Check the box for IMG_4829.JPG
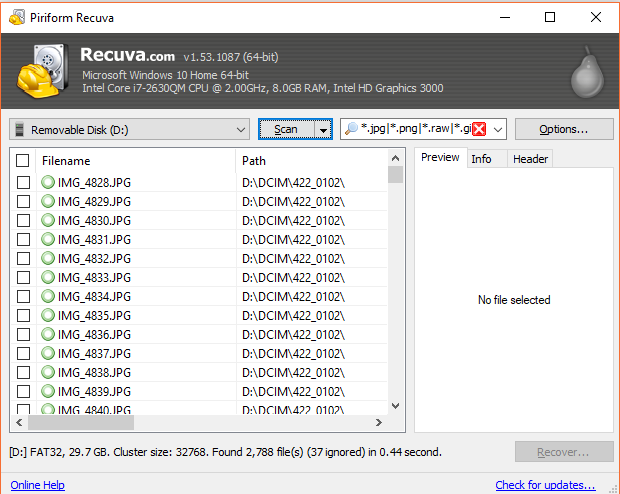 23,201
